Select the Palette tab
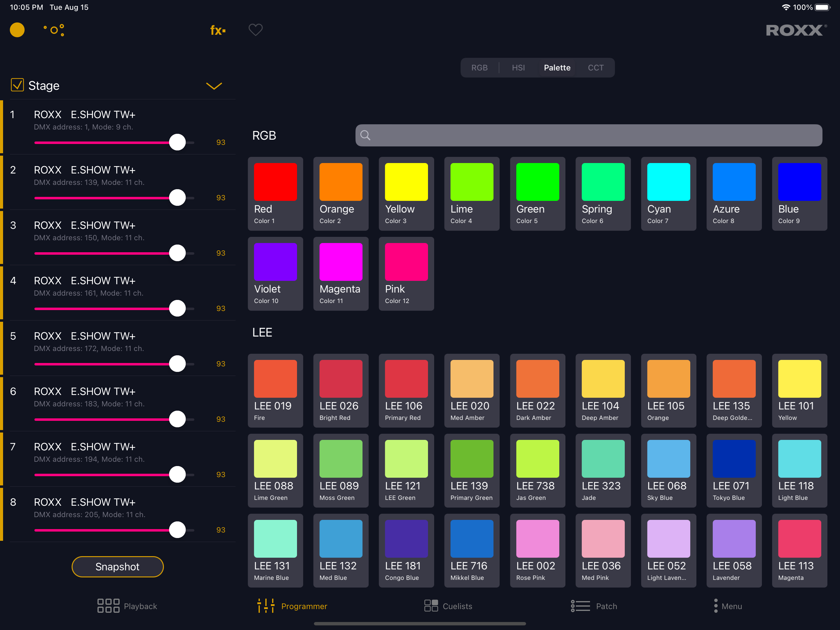Image resolution: width=840 pixels, height=630 pixels. click(x=557, y=68)
